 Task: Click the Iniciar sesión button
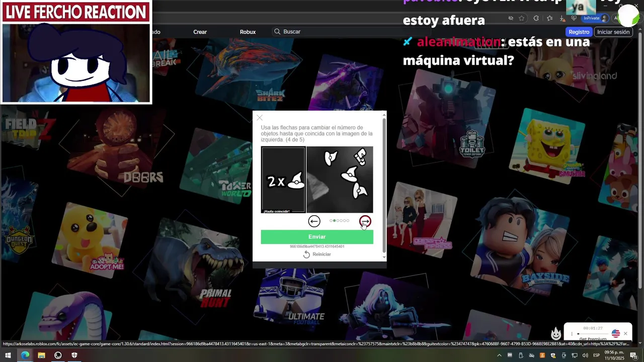613,32
